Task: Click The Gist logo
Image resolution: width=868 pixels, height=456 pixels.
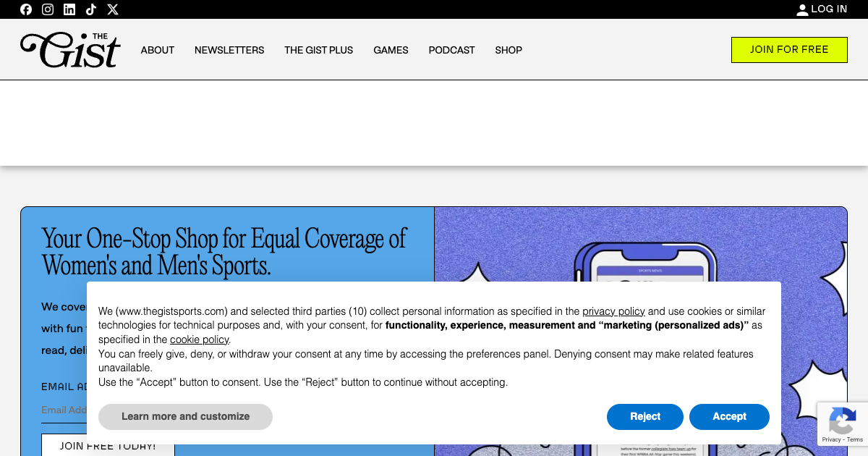Action: coord(70,50)
